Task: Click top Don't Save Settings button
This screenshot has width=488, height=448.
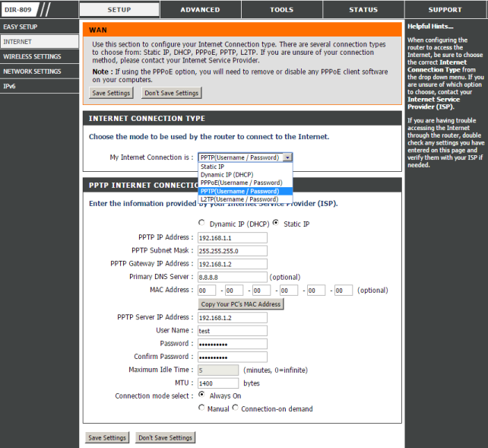Action: tap(172, 93)
